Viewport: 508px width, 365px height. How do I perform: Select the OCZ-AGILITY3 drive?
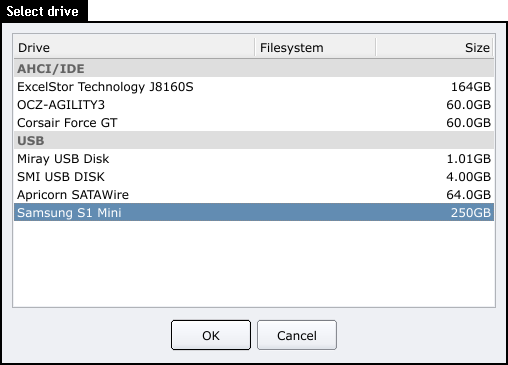pyautogui.click(x=254, y=105)
